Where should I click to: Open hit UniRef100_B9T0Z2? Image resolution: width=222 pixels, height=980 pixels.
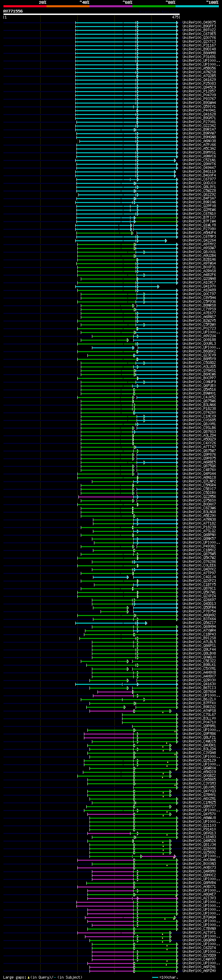pyautogui.click(x=199, y=30)
